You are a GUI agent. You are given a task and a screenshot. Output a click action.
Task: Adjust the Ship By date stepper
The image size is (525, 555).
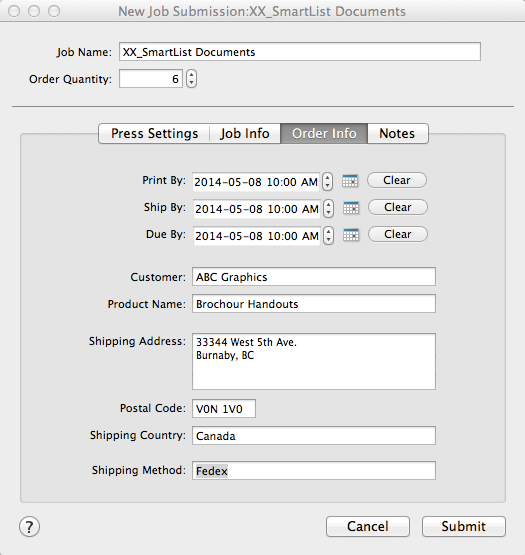[x=329, y=208]
